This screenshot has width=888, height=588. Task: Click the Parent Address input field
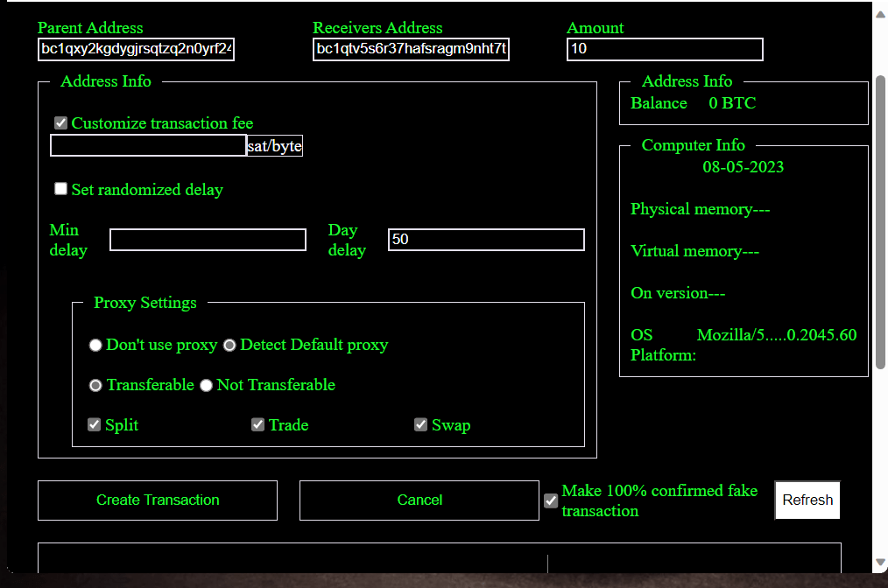[136, 49]
